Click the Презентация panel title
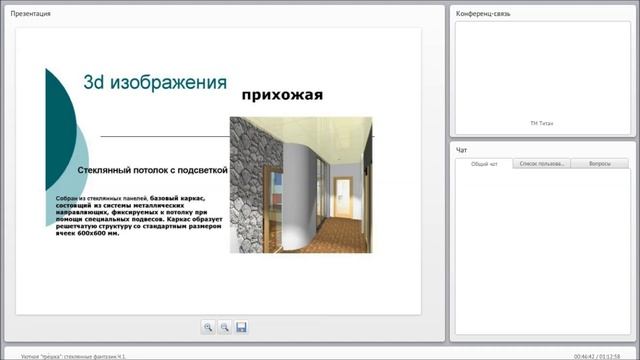 coord(31,13)
